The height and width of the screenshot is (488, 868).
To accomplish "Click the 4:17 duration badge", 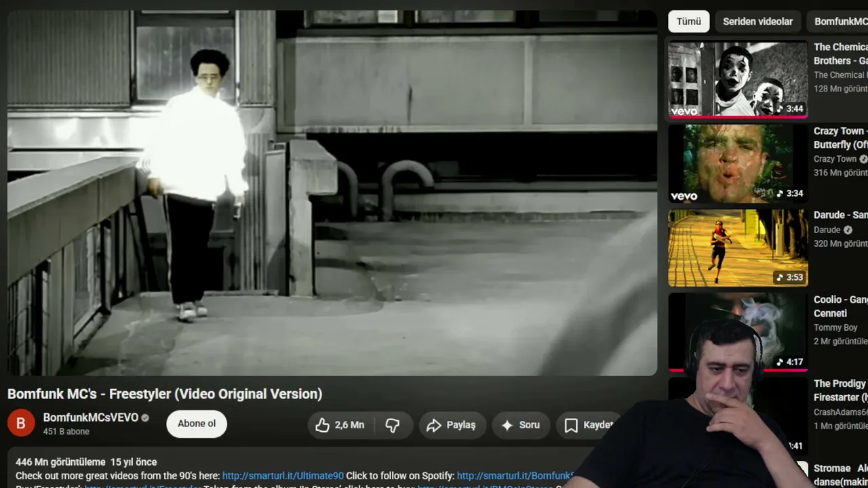I will [790, 362].
